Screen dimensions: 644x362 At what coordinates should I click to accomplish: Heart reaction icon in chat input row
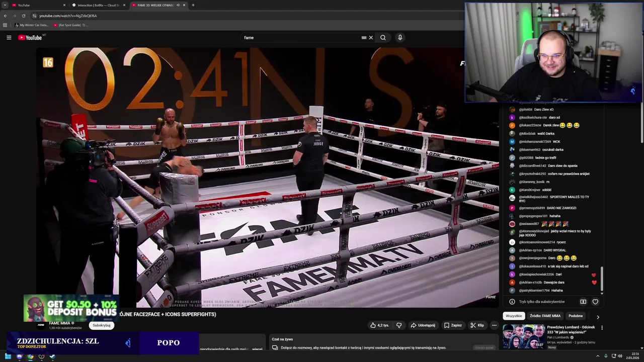tap(595, 302)
